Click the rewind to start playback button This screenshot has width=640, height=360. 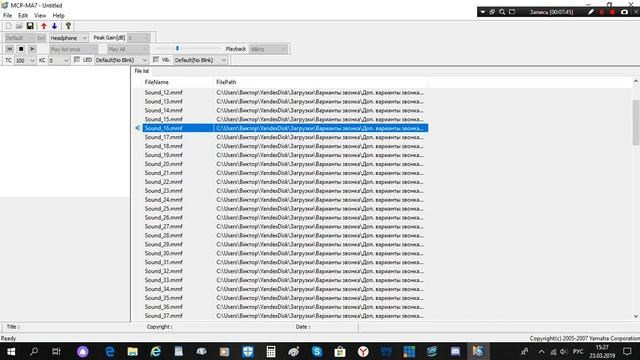click(9, 49)
